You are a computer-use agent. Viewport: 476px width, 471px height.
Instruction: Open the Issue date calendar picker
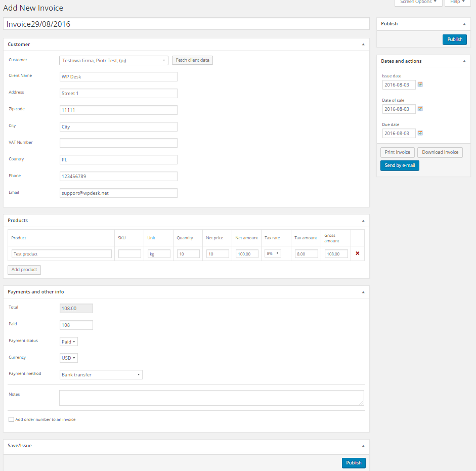click(420, 84)
